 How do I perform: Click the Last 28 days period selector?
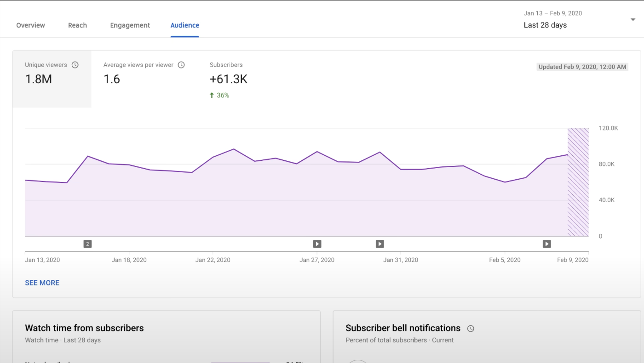545,25
